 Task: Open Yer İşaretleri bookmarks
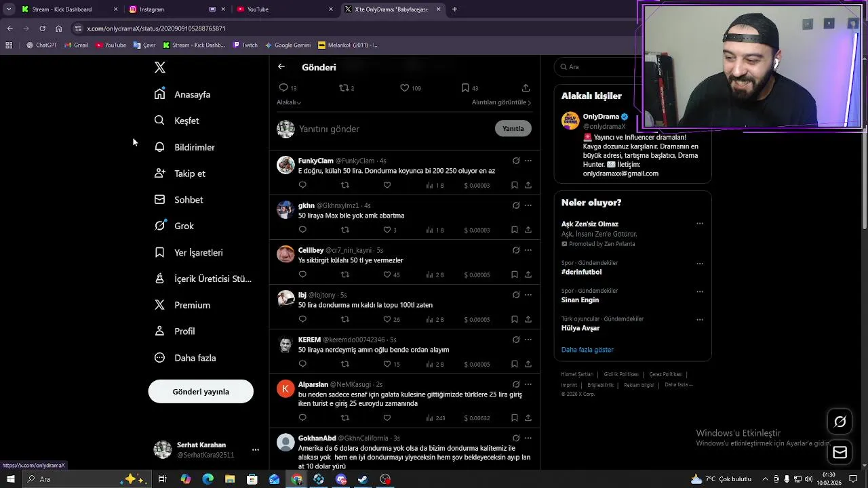189,252
